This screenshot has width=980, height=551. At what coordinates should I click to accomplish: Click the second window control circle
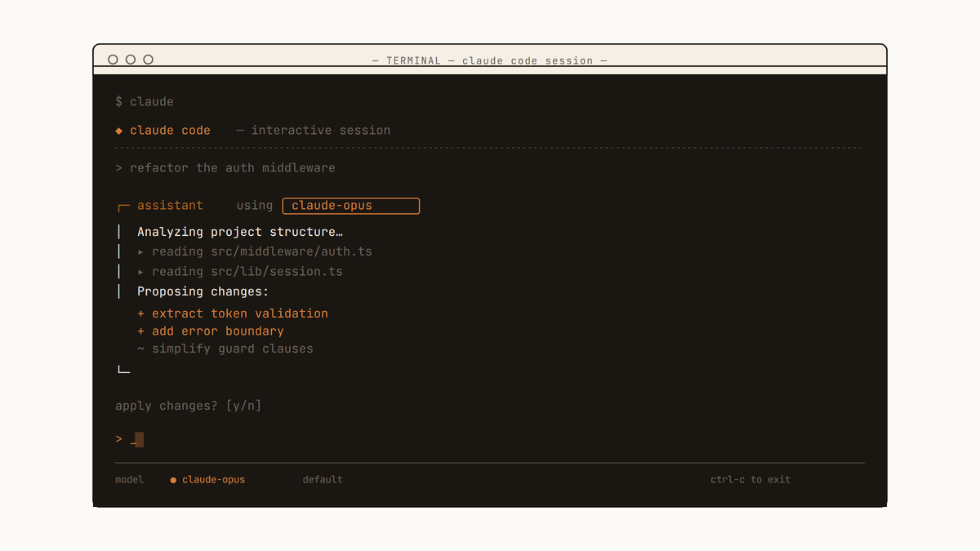131,60
